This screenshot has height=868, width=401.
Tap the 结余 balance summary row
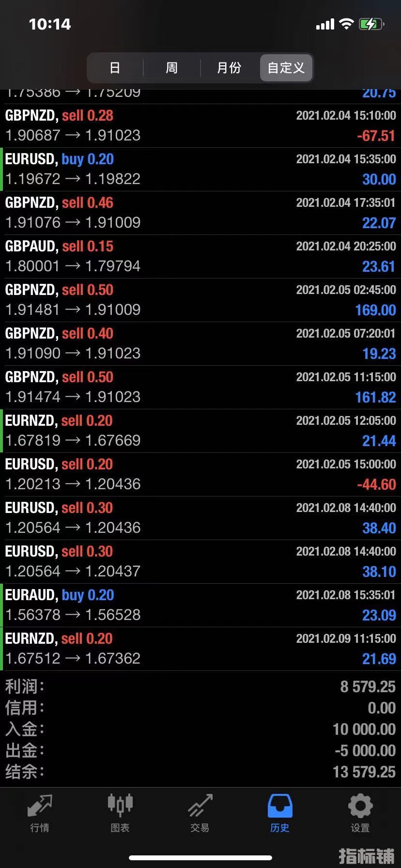coord(200,772)
